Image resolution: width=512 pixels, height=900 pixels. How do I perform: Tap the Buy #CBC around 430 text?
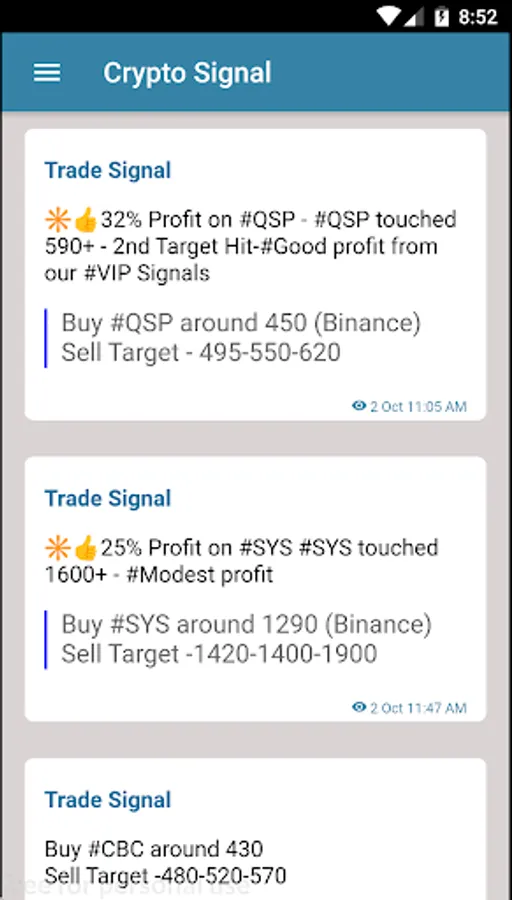coord(154,848)
